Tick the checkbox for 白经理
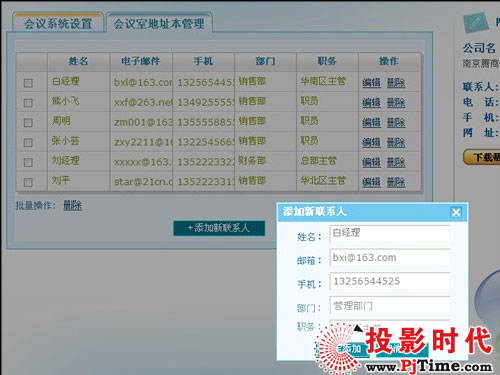The height and width of the screenshot is (375, 500). (28, 83)
